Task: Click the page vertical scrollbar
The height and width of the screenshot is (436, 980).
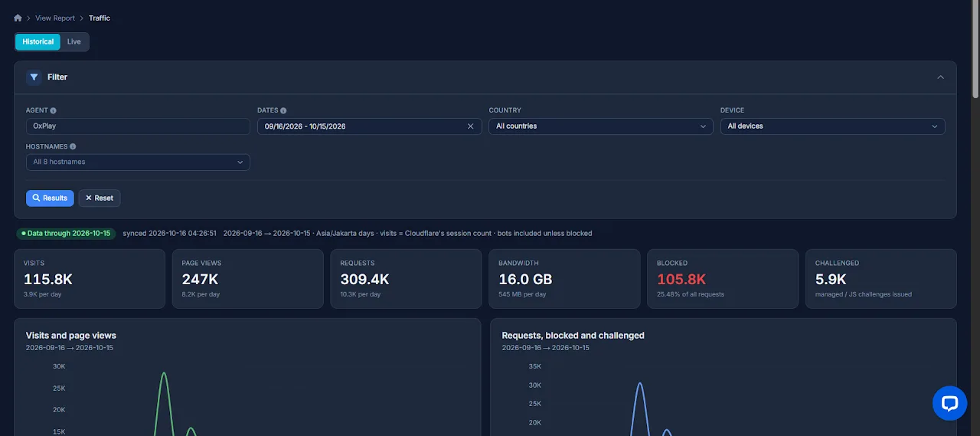Action: click(975, 50)
